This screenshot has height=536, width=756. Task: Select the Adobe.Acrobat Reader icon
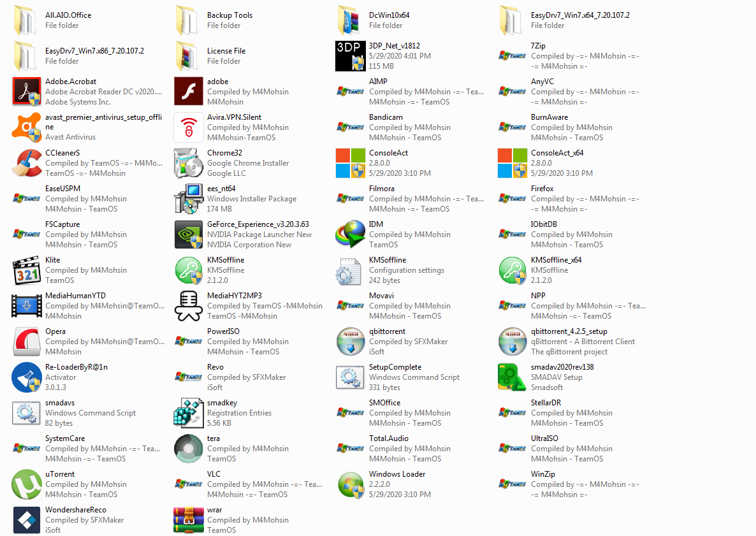[27, 92]
